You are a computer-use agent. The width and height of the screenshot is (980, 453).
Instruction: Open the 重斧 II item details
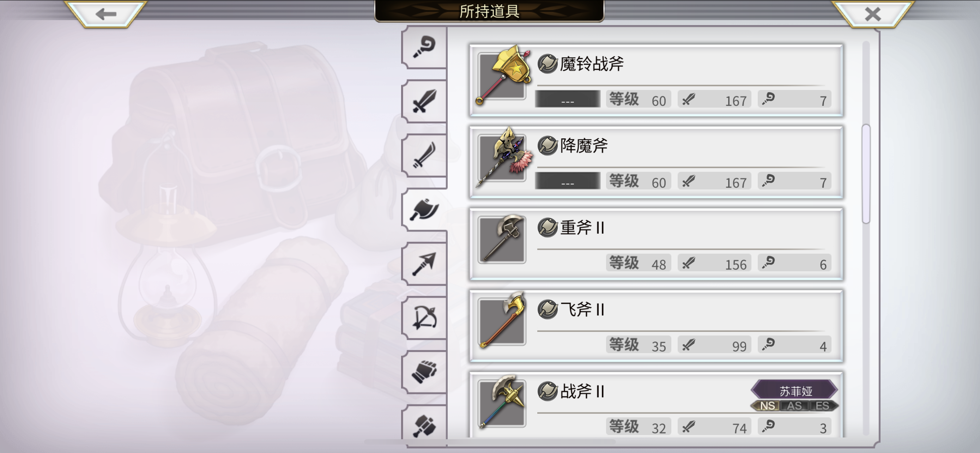(x=656, y=244)
